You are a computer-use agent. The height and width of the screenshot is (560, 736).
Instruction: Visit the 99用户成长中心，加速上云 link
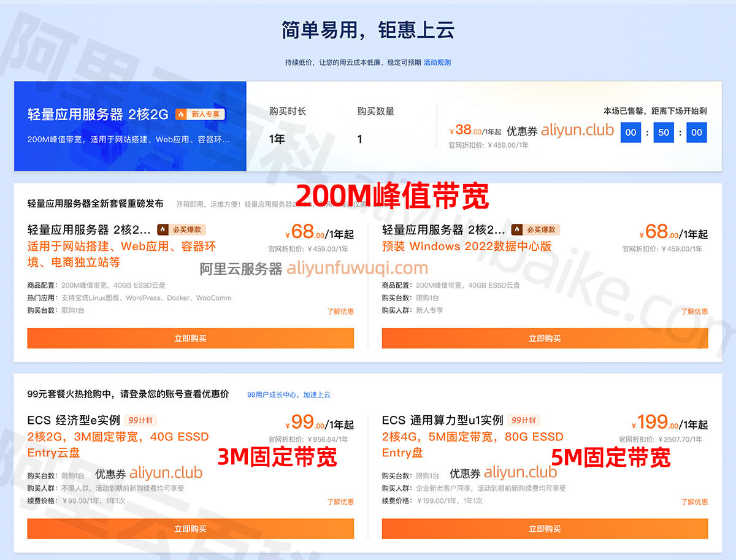click(289, 394)
